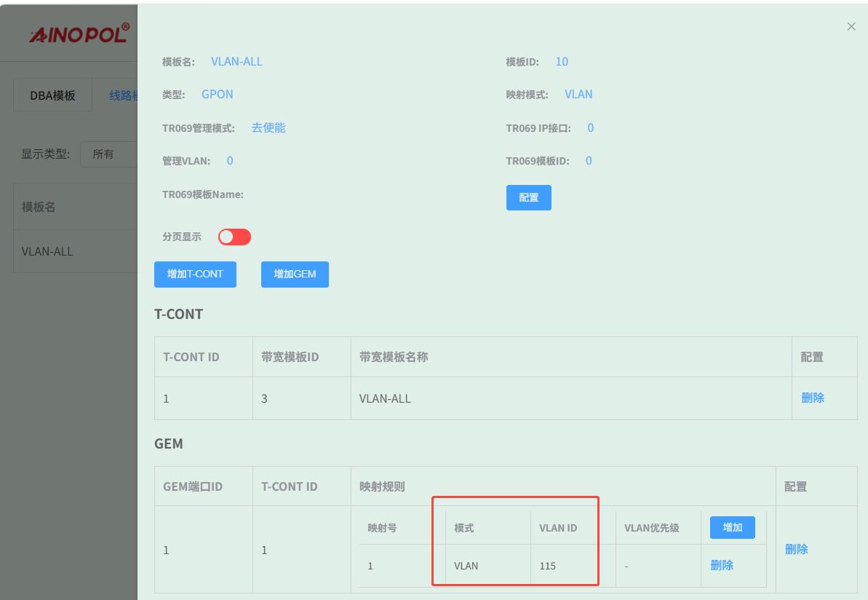This screenshot has height=600, width=868.
Task: Delete GEM port 1 via outer 删除
Action: (796, 550)
